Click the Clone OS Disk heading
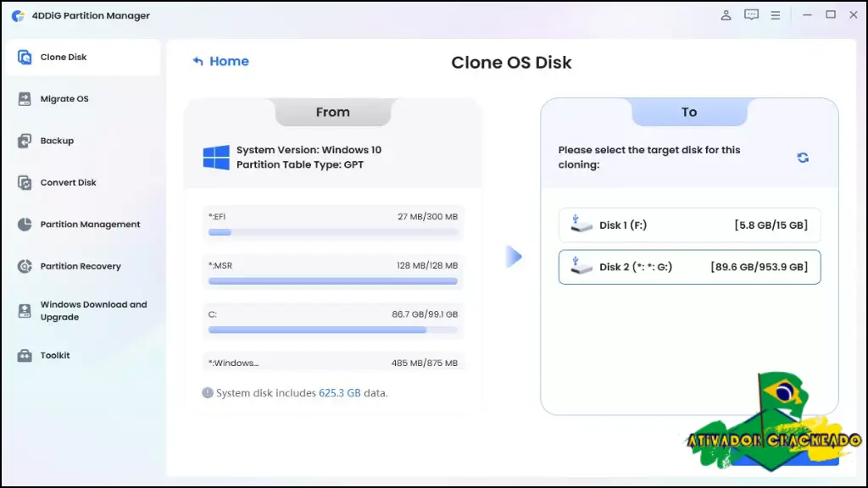This screenshot has width=868, height=488. click(x=511, y=63)
